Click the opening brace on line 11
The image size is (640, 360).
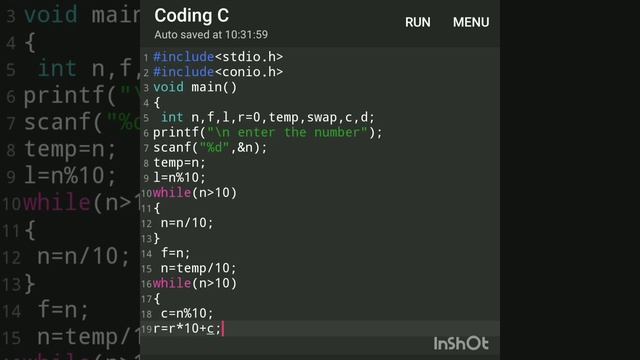coord(157,208)
